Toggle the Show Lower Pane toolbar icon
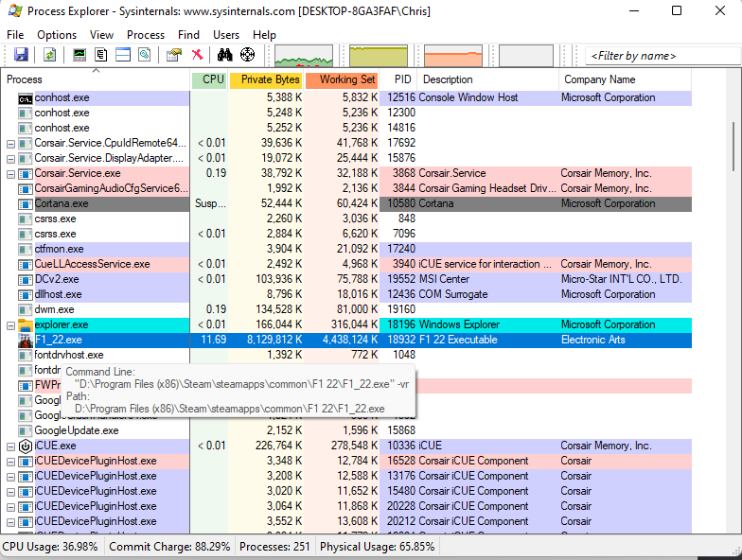Screen dimensions: 742x560 click(123, 55)
